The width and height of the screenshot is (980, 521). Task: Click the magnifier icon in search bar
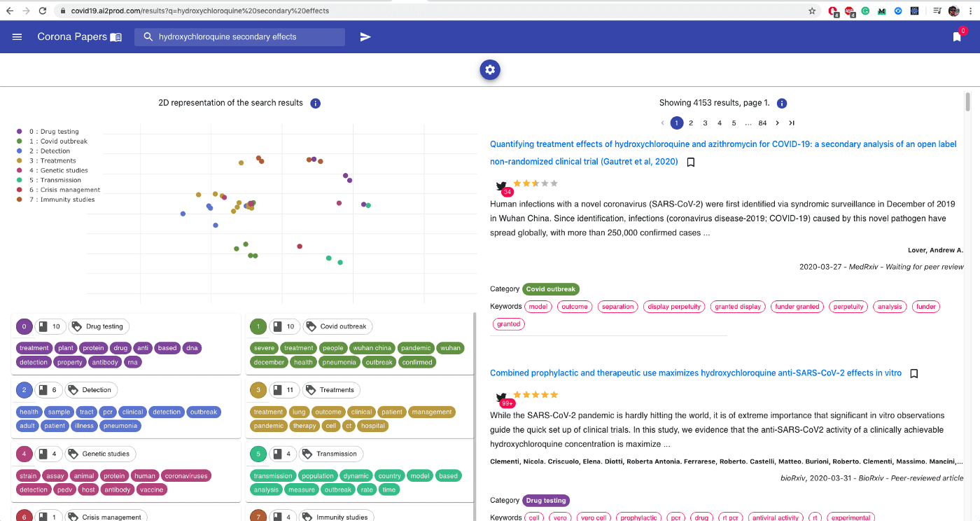click(148, 37)
